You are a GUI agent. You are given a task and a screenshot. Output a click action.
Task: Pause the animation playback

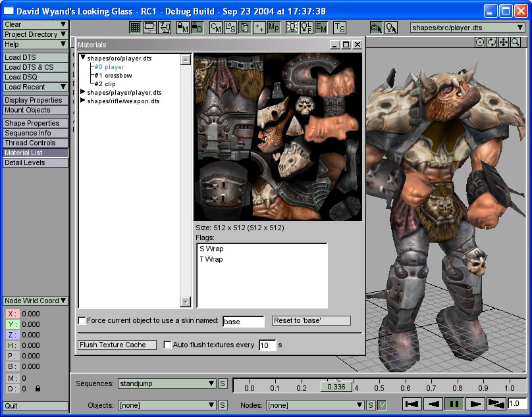coord(454,404)
